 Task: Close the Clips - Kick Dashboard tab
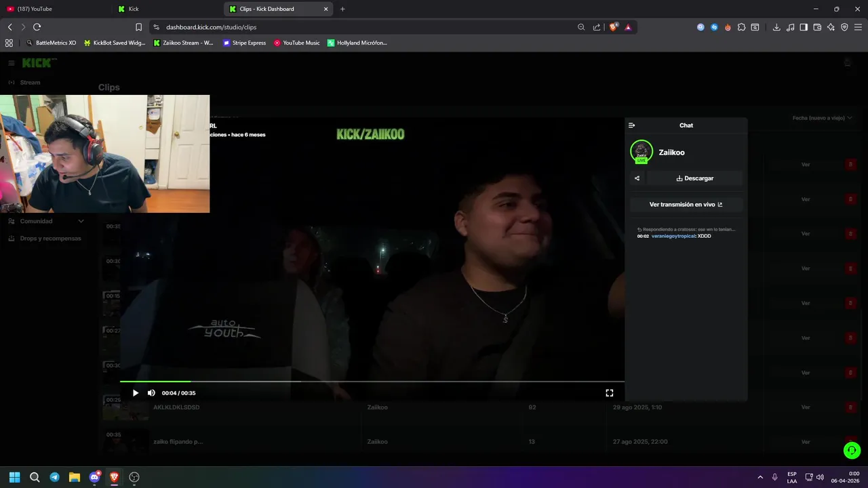[x=325, y=9]
